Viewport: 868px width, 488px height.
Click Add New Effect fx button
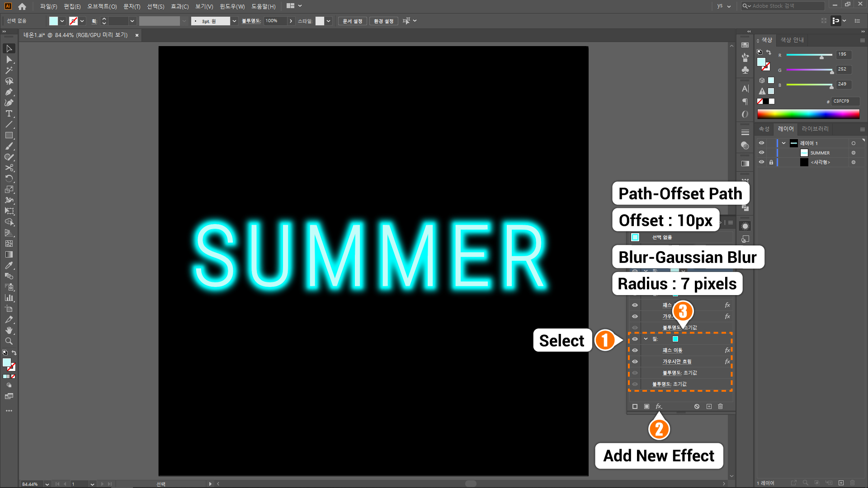click(659, 407)
